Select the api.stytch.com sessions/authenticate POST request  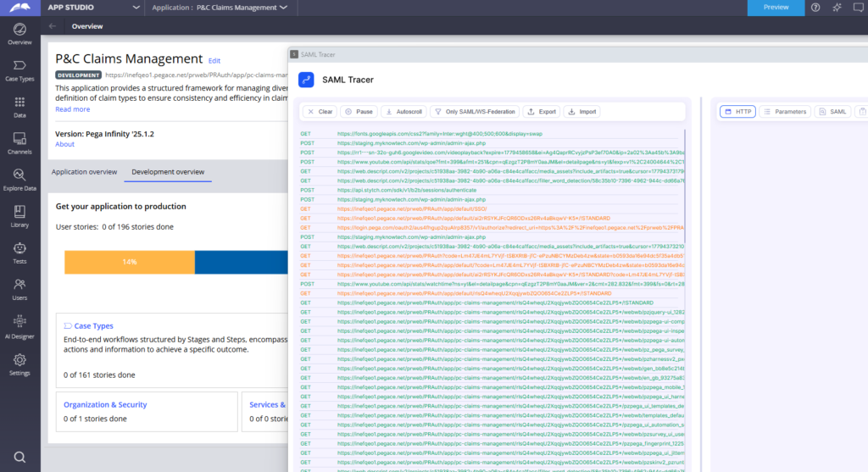(x=492, y=191)
